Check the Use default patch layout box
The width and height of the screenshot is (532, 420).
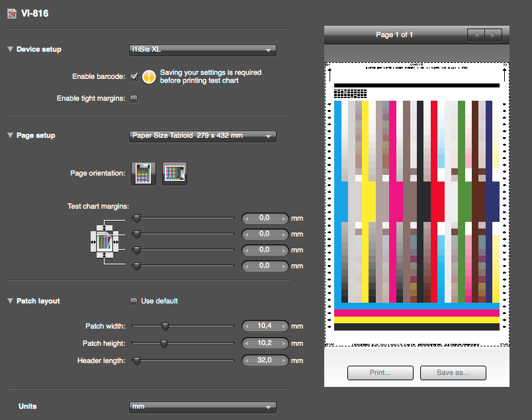click(x=134, y=301)
